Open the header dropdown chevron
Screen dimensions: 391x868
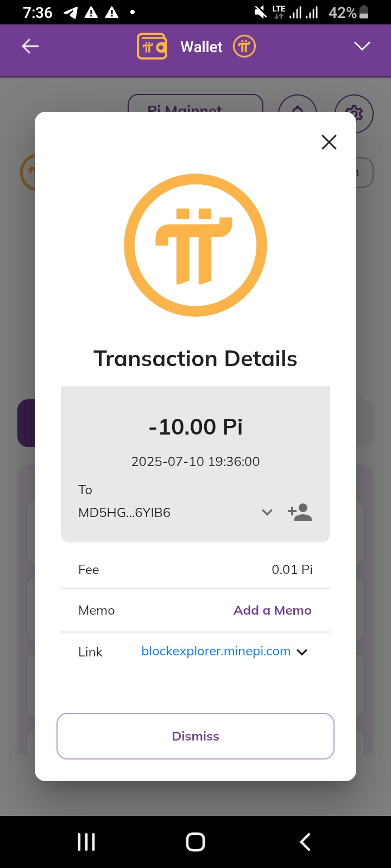coord(362,46)
